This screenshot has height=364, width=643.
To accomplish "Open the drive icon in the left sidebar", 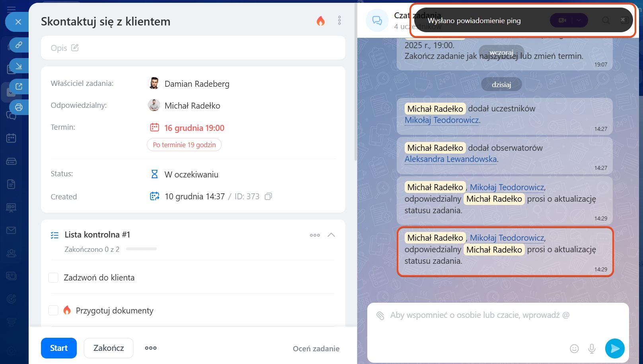I will tap(11, 161).
